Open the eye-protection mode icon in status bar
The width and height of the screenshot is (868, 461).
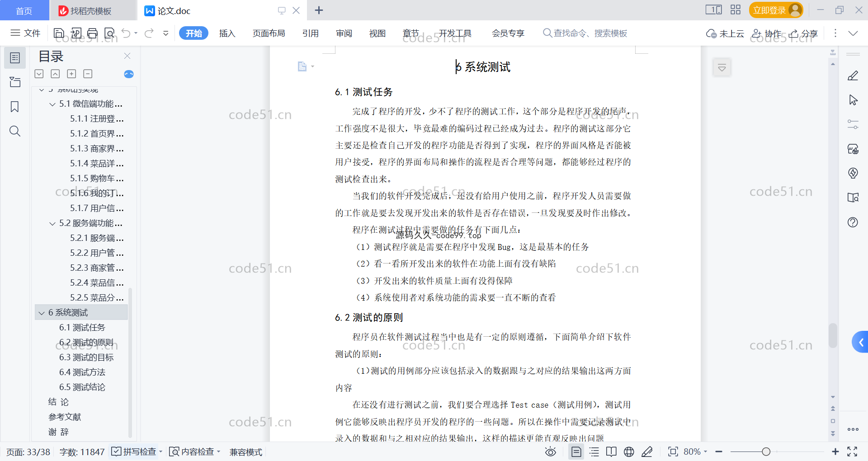coord(551,452)
